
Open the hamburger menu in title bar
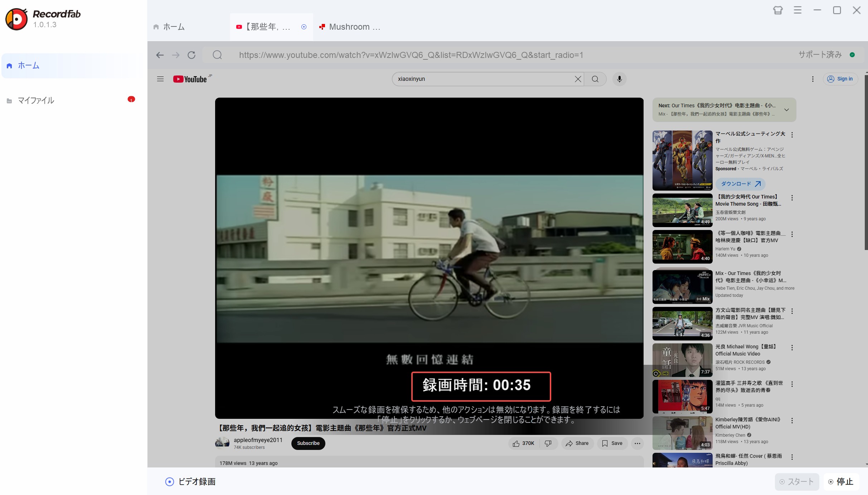[797, 10]
